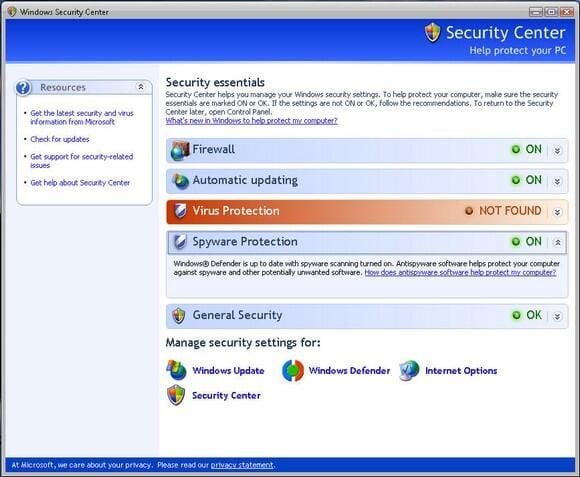Click the Internet Options text link
580x477 pixels.
(461, 371)
